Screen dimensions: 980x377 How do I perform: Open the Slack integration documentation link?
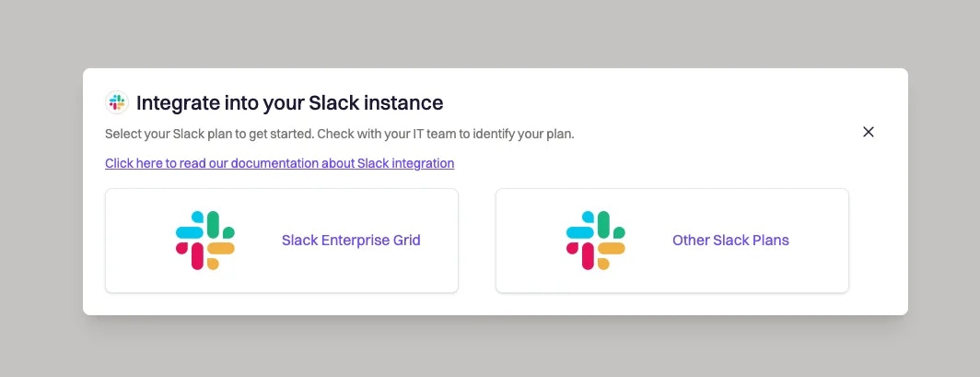(x=279, y=163)
